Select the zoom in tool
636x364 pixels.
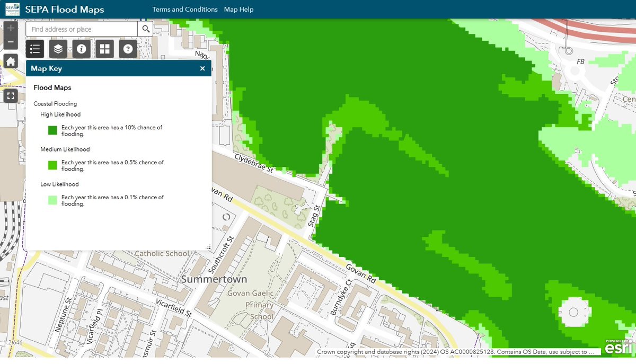click(x=10, y=27)
